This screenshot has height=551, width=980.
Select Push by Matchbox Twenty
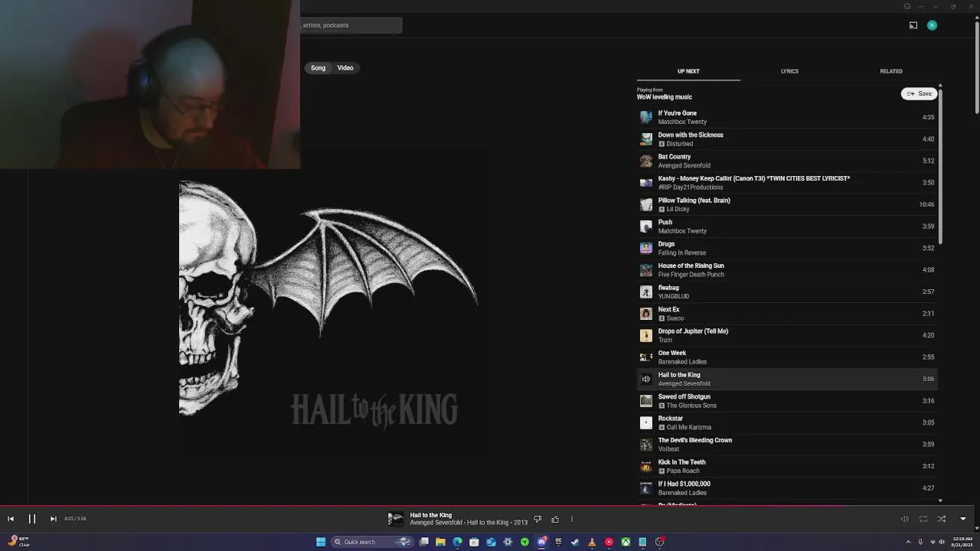(x=787, y=227)
